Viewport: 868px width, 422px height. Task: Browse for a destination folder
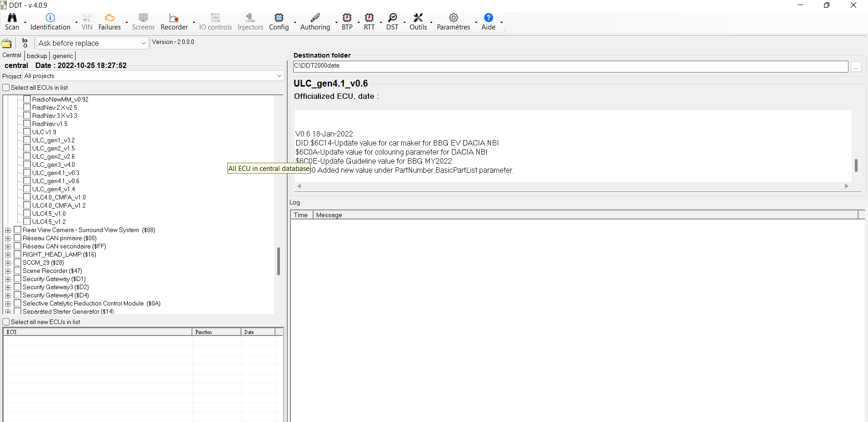856,66
